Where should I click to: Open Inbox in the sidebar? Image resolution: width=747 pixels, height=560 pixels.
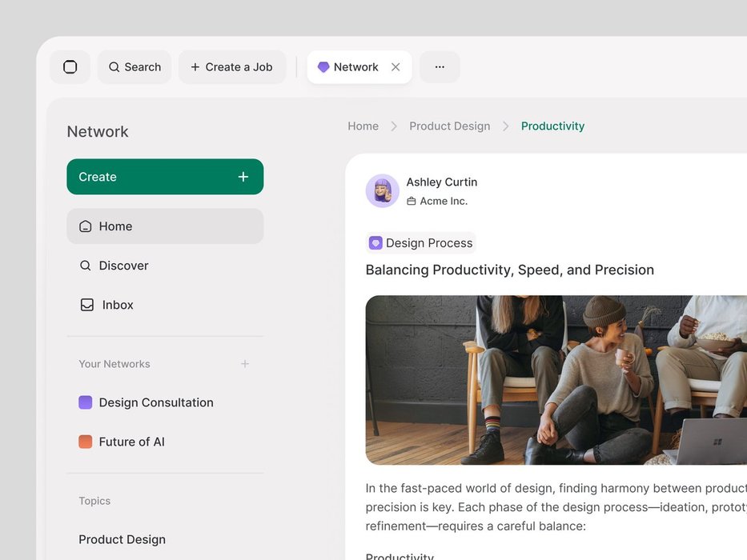coord(118,305)
